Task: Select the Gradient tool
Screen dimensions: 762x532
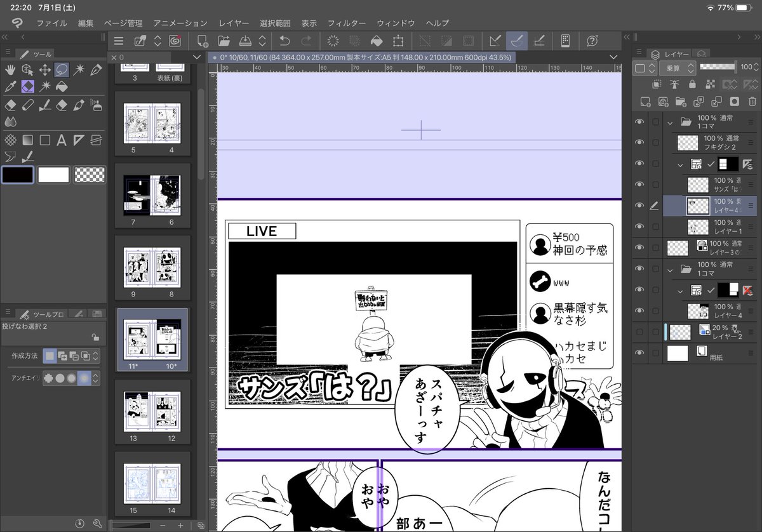Action: pyautogui.click(x=27, y=140)
